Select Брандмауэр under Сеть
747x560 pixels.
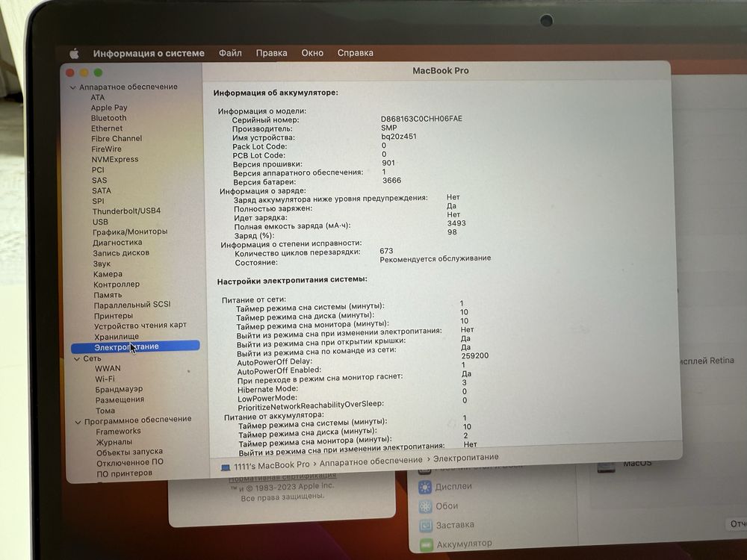(119, 390)
